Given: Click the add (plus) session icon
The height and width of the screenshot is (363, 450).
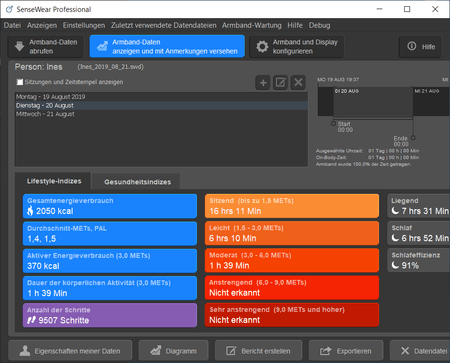Looking at the screenshot, I should click(263, 82).
